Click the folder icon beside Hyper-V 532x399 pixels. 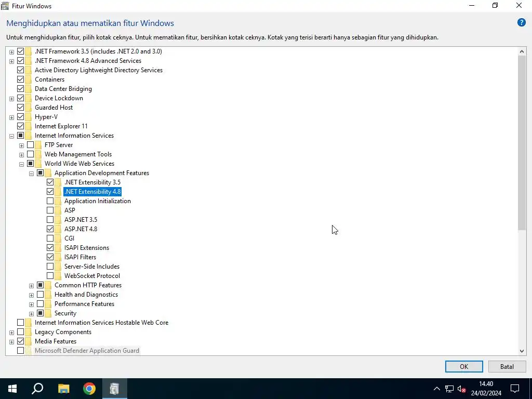pyautogui.click(x=28, y=117)
